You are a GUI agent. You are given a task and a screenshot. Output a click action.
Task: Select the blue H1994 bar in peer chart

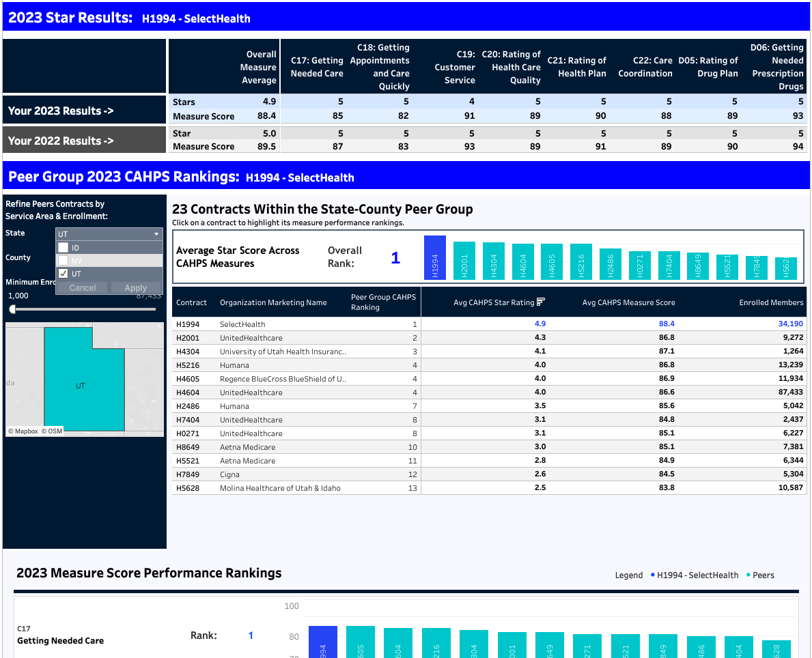(435, 258)
